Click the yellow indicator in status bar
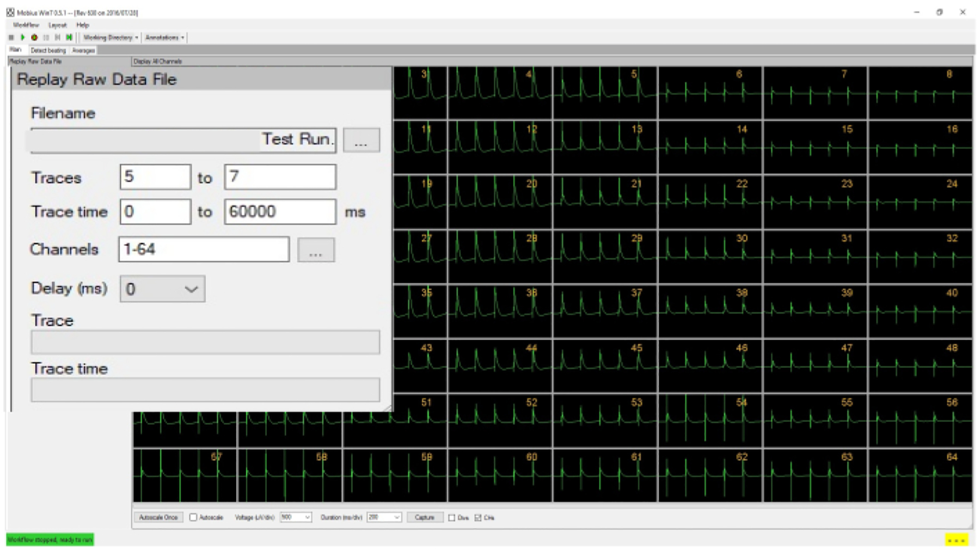The image size is (980, 550). (x=957, y=540)
